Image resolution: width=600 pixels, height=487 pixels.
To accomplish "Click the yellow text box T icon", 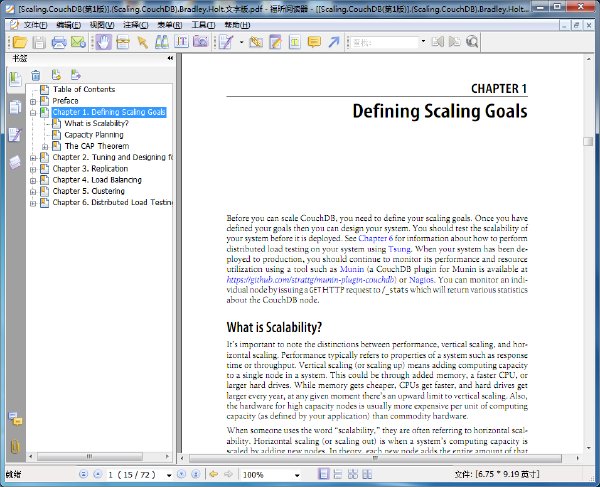I will point(295,42).
